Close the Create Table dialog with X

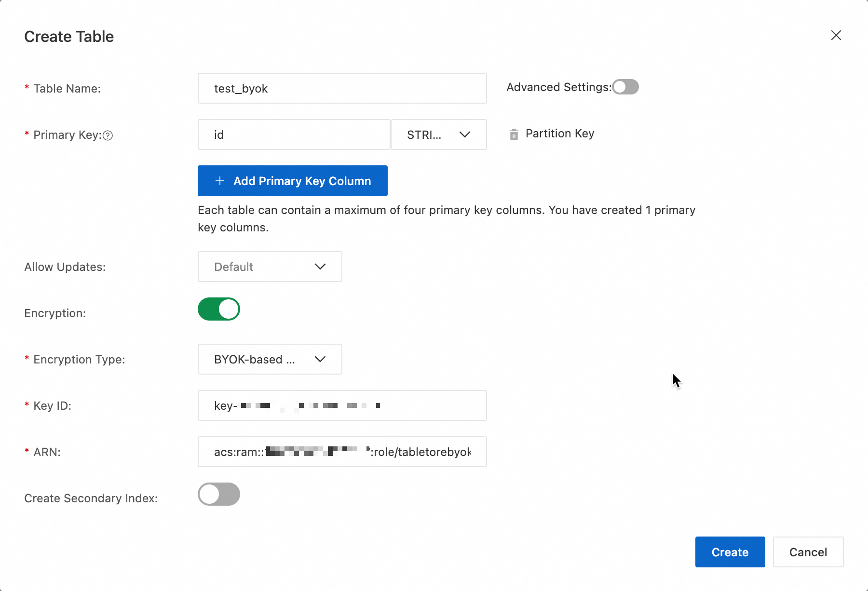(836, 35)
